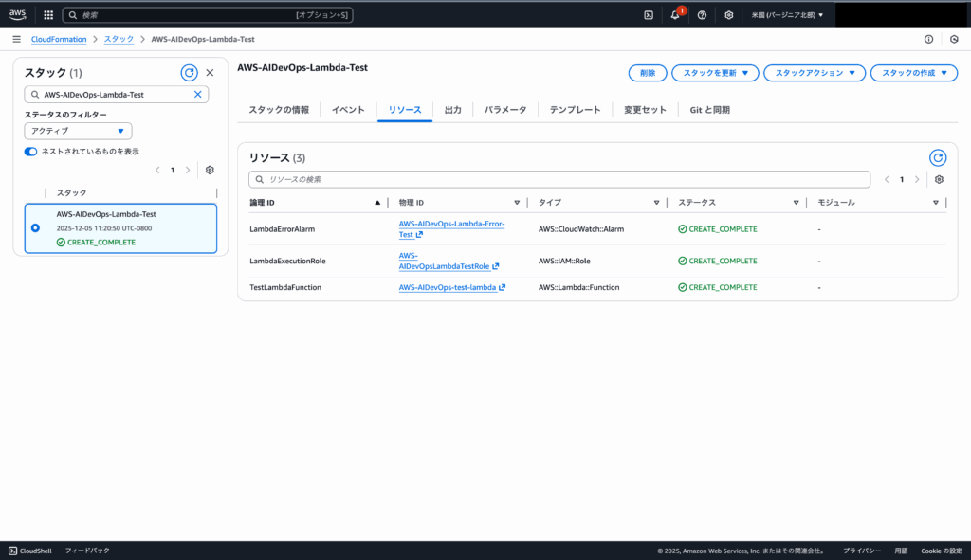971x560 pixels.
Task: Refresh the stack list
Action: [189, 72]
